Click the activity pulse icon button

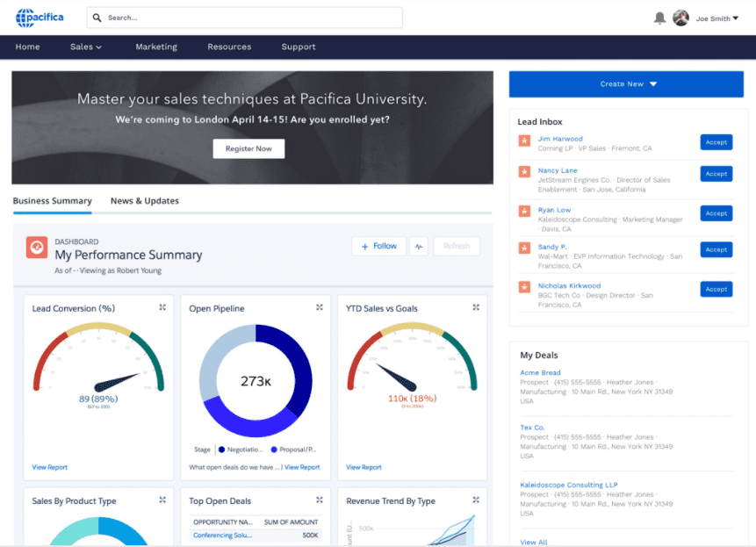click(419, 246)
